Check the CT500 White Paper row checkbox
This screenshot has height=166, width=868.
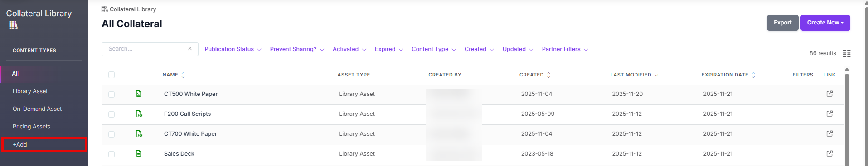click(x=112, y=95)
